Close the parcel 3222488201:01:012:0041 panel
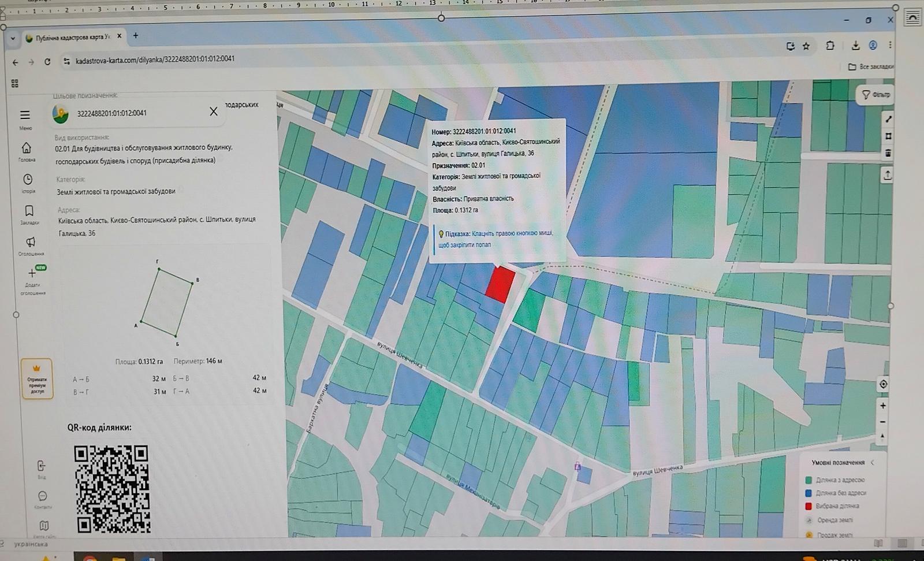 (x=214, y=112)
